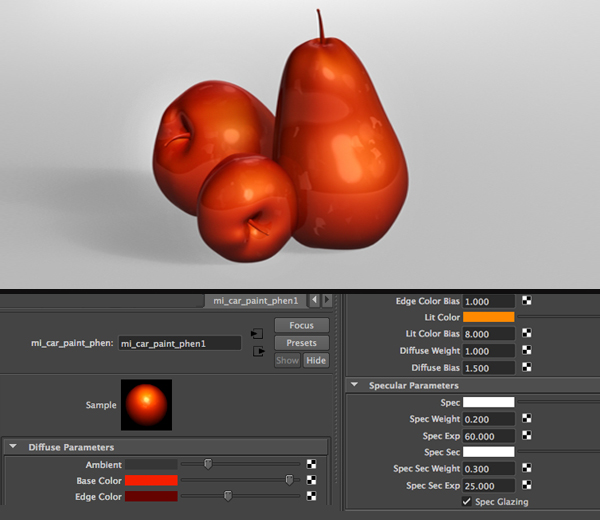Open the Ambient color swatch

(x=151, y=465)
